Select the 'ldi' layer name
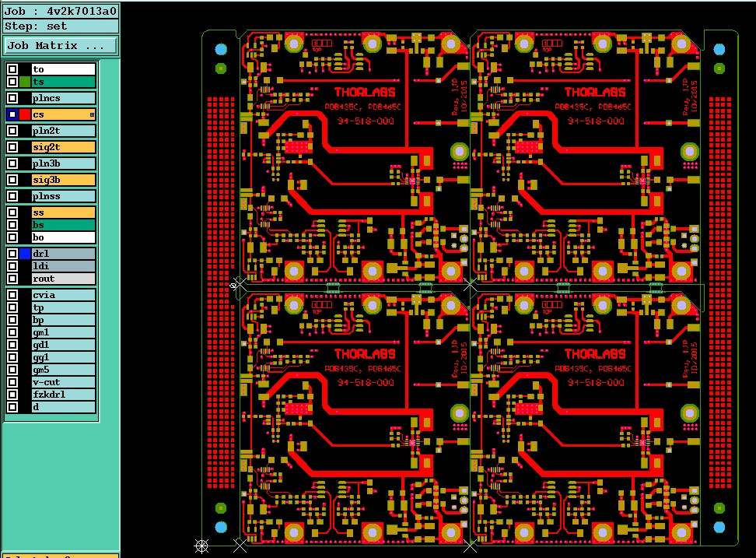Screen dimensions: 756x558 coord(63,266)
